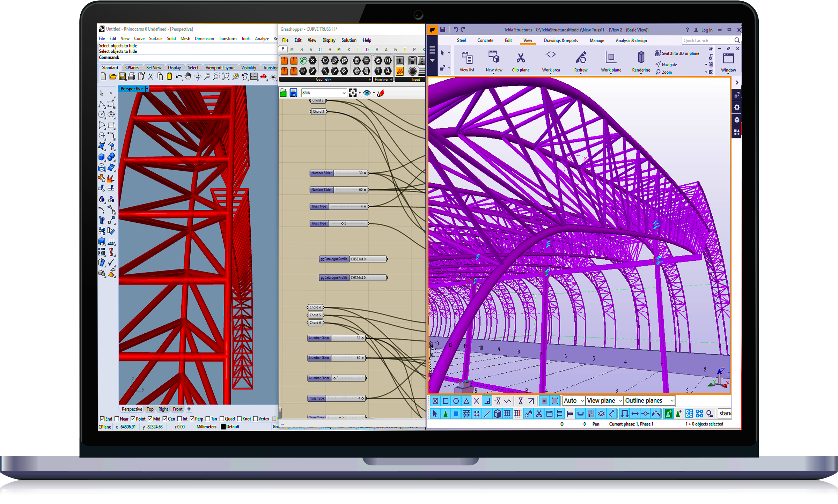The image size is (838, 504).
Task: Click the Undo arrow in Rhino toolbar
Action: 179,76
